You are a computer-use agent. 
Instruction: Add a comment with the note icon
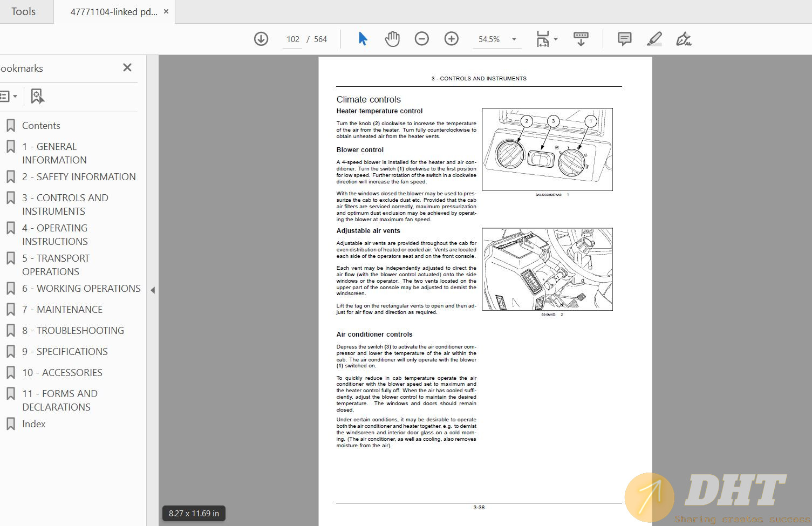click(625, 39)
